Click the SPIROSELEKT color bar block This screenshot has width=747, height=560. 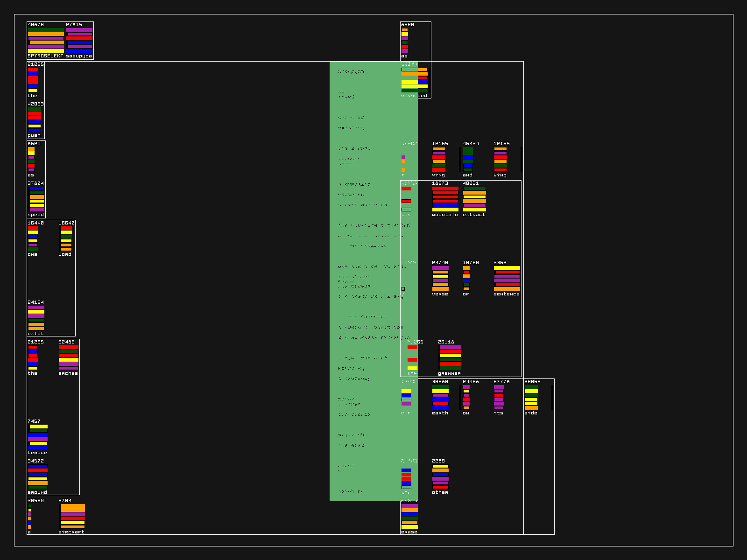46,40
